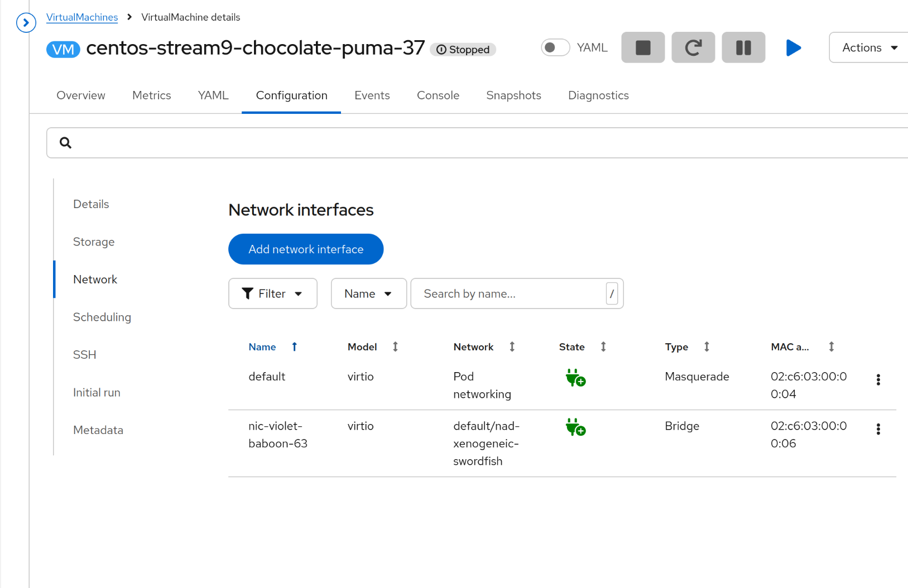Viewport: 908px width, 588px height.
Task: Switch to the Metrics tab
Action: click(x=152, y=95)
